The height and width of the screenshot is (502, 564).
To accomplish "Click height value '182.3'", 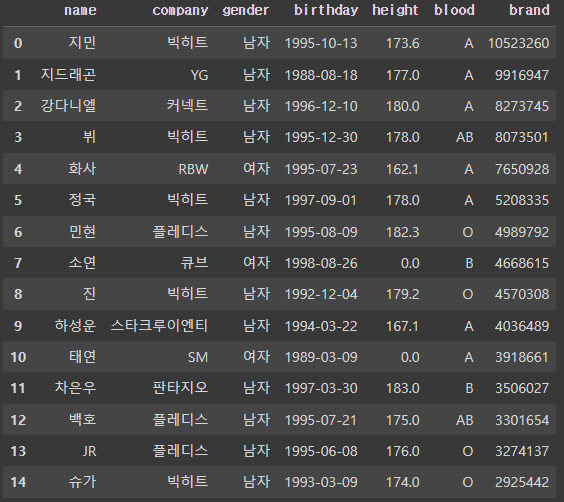I will 402,232.
